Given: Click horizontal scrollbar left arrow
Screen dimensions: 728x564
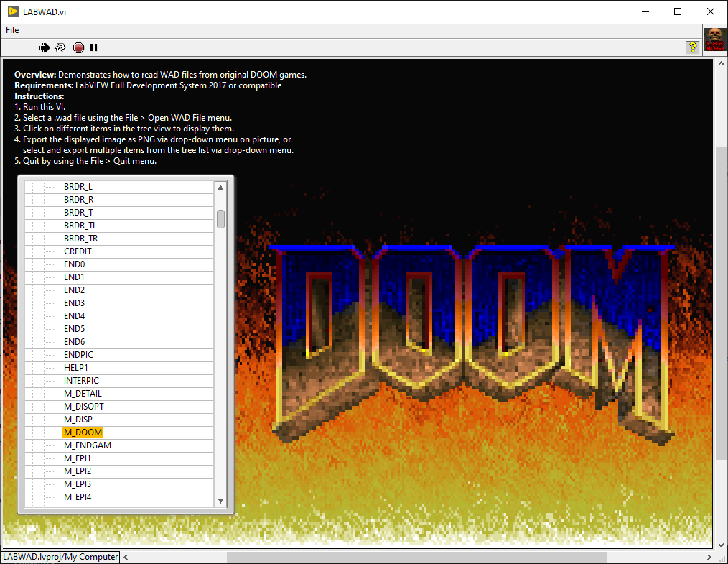Looking at the screenshot, I should click(126, 557).
